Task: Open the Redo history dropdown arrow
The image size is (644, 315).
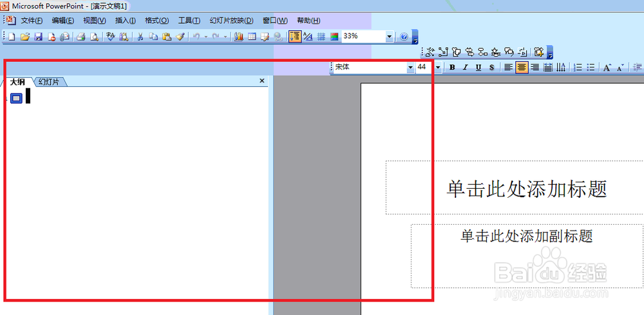Action: click(x=225, y=37)
